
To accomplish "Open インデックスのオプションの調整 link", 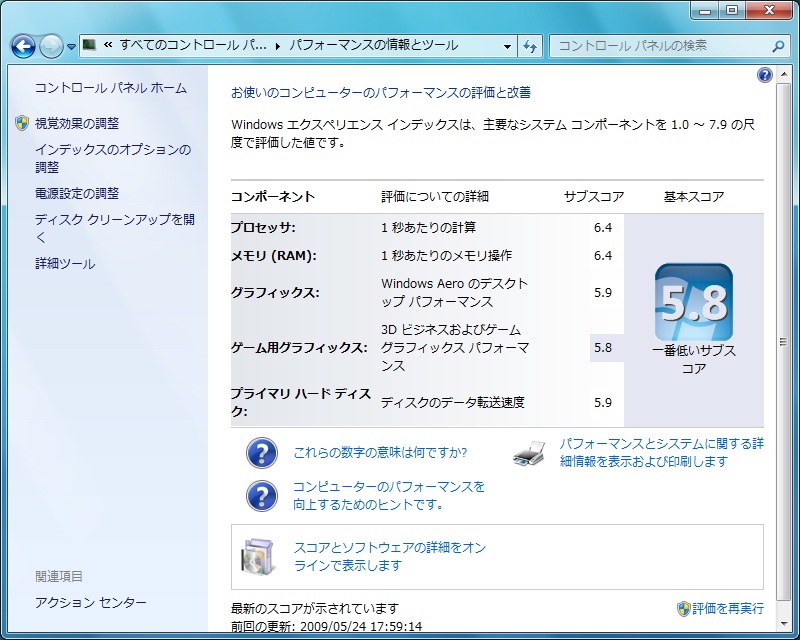I will [x=113, y=158].
